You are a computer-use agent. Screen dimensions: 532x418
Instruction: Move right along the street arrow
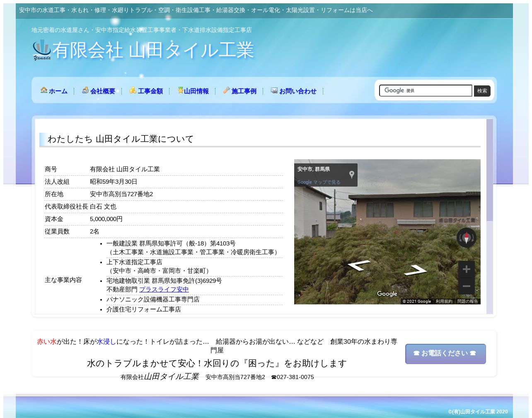pyautogui.click(x=416, y=271)
